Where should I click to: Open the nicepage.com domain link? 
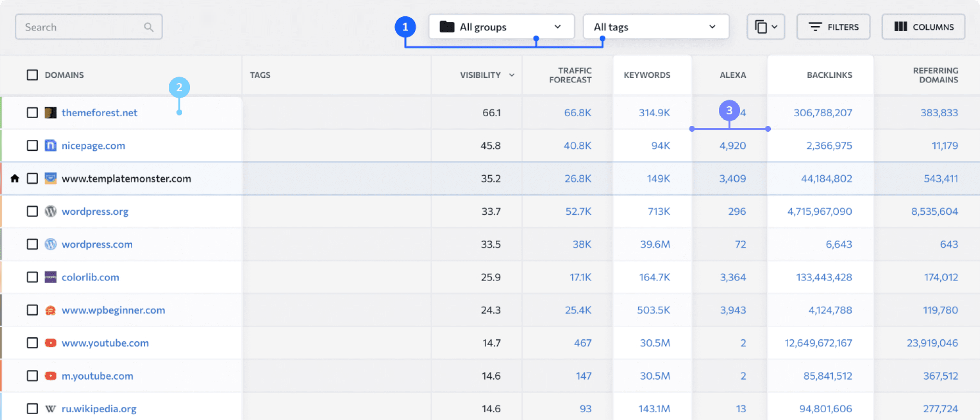click(93, 146)
